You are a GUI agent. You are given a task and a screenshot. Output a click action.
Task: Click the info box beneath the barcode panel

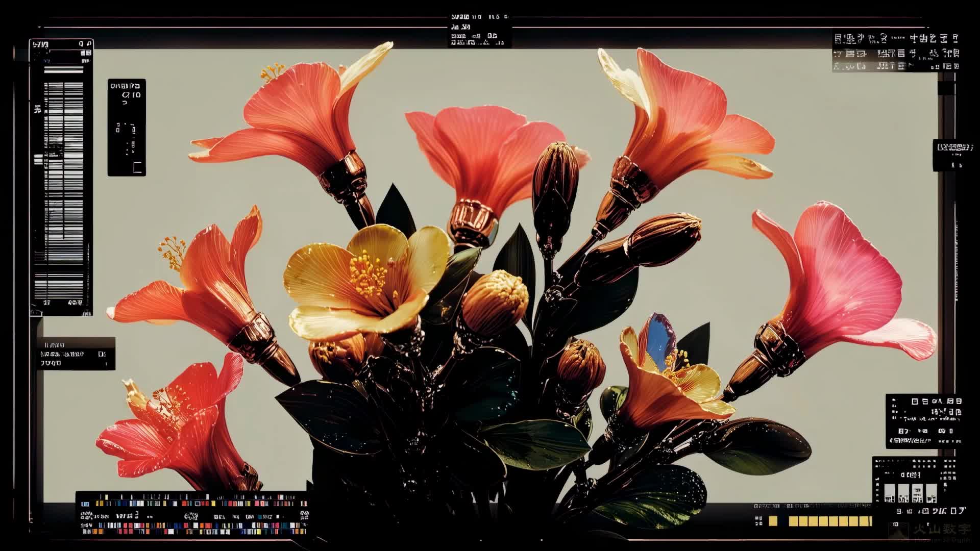tap(76, 354)
